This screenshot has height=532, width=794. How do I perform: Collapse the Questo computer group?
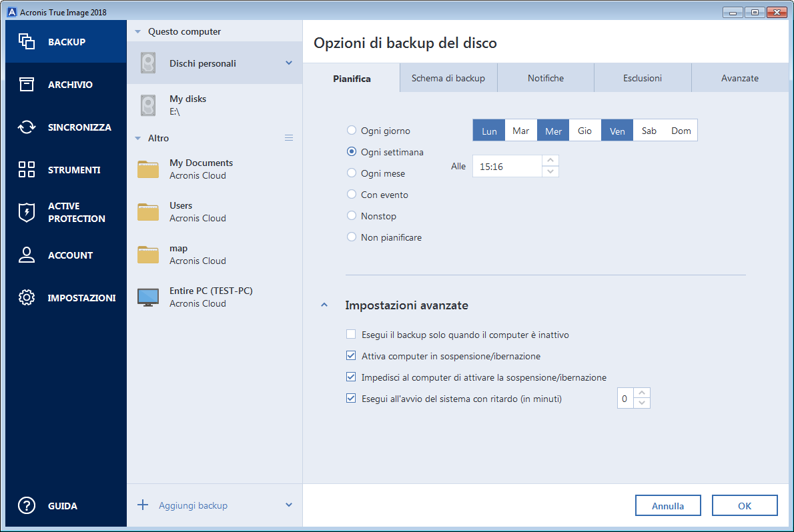point(137,31)
